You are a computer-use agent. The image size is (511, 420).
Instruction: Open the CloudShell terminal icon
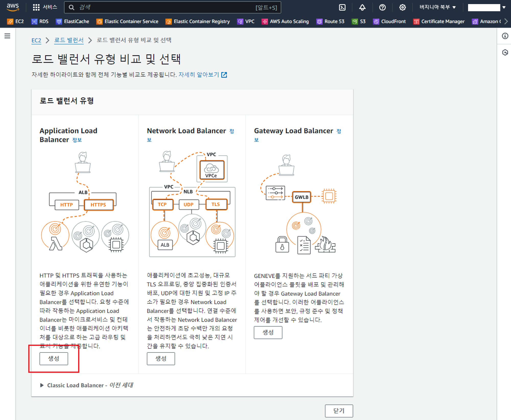click(342, 7)
